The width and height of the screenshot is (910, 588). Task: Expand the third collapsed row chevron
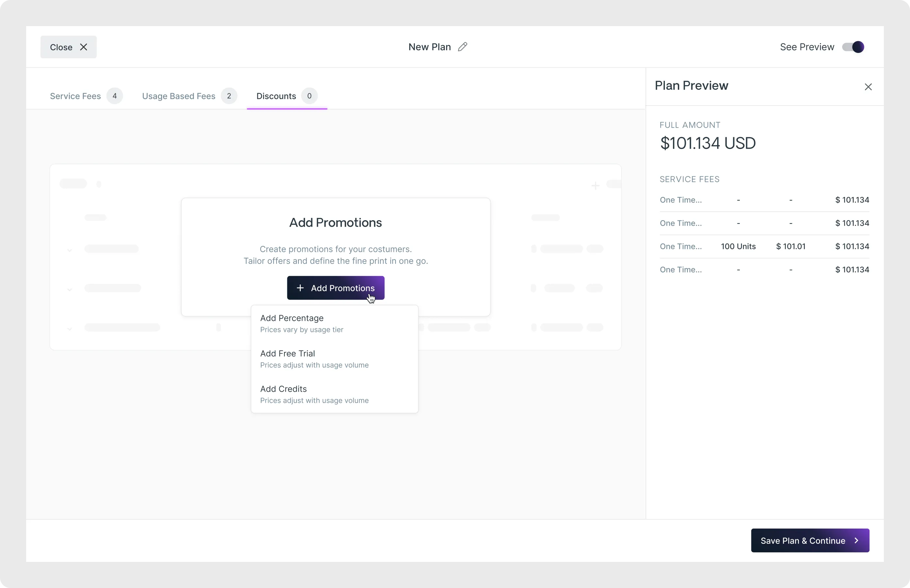[x=70, y=328]
